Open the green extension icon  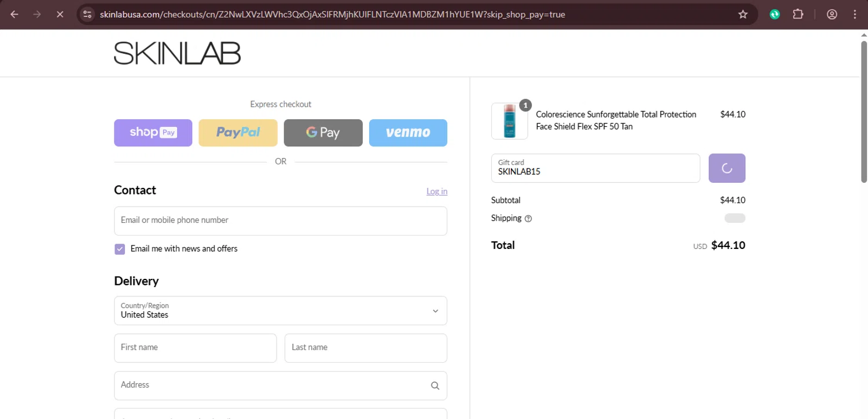click(x=775, y=14)
